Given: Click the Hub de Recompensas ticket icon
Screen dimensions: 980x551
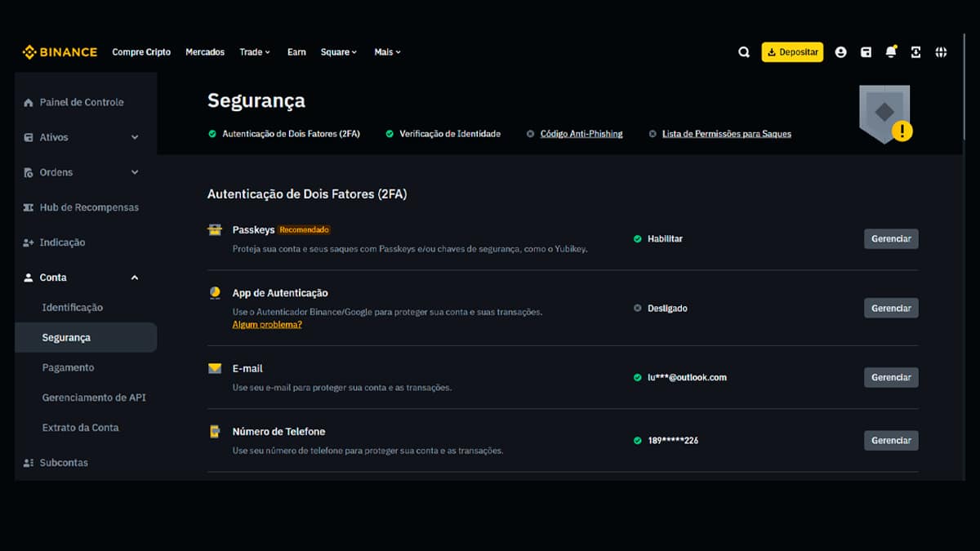Looking at the screenshot, I should click(29, 208).
